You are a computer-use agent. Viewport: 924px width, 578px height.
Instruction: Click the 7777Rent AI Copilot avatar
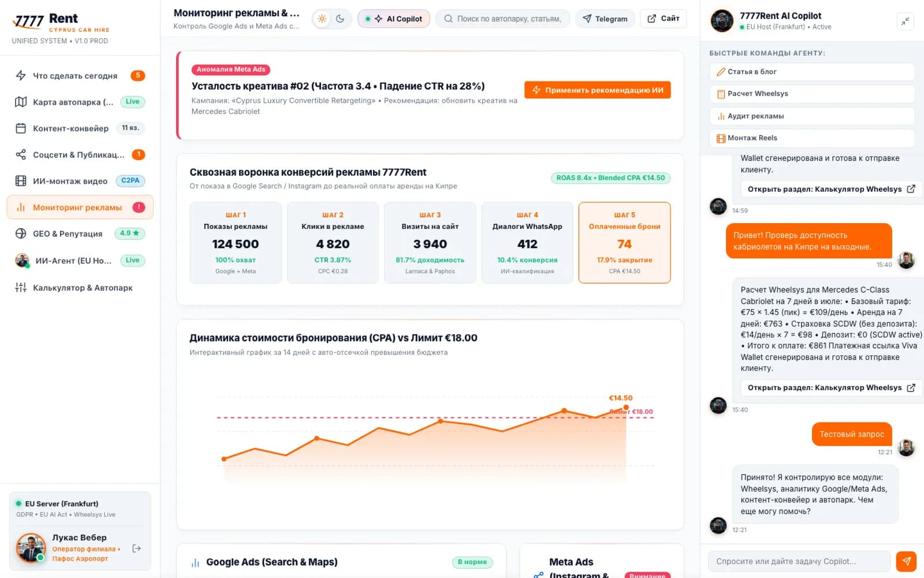(722, 21)
